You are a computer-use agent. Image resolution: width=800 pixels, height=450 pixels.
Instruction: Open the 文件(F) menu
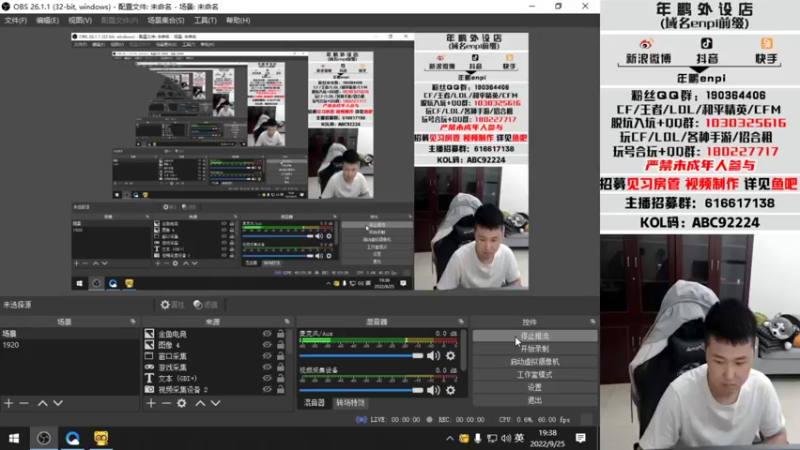point(15,20)
